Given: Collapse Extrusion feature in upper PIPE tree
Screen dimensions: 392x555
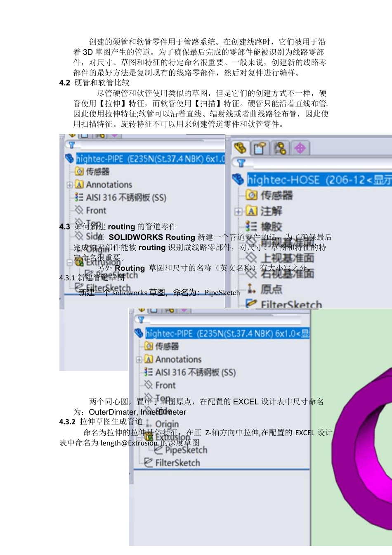Looking at the screenshot, I should click(70, 262).
